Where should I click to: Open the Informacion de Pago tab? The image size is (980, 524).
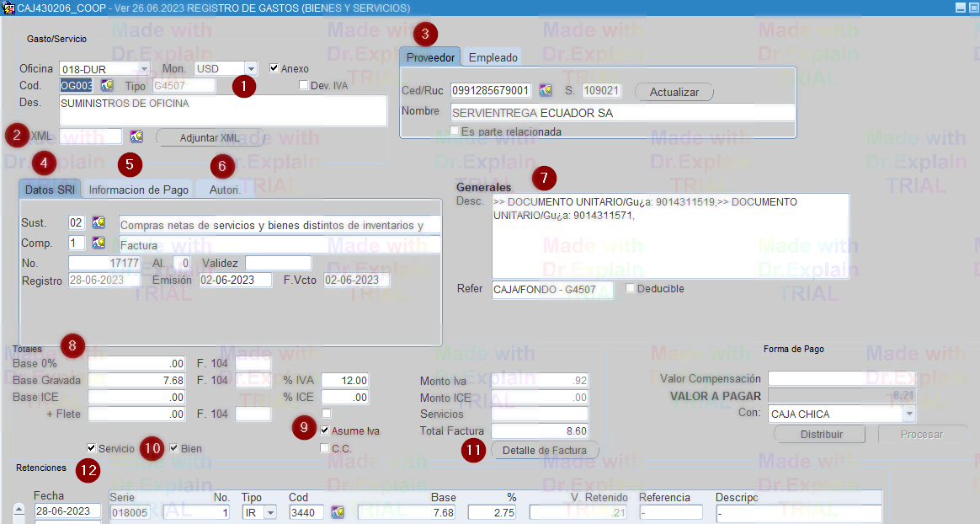coord(139,190)
